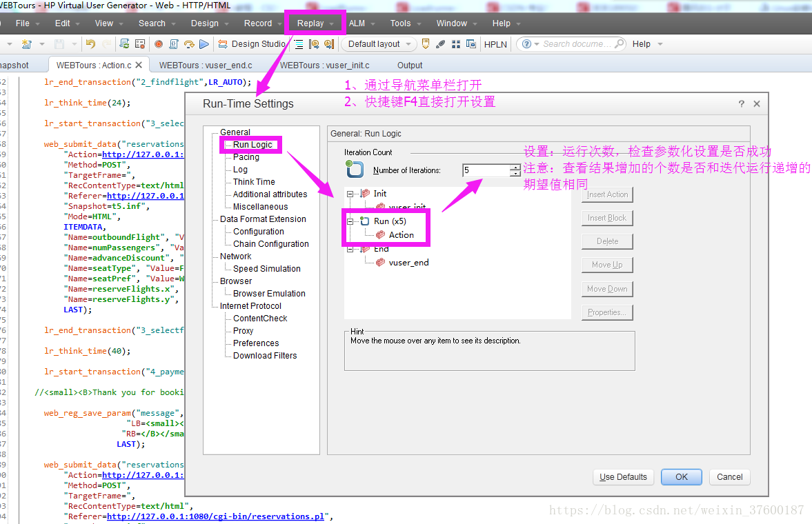Click the Insert Block button

point(607,218)
